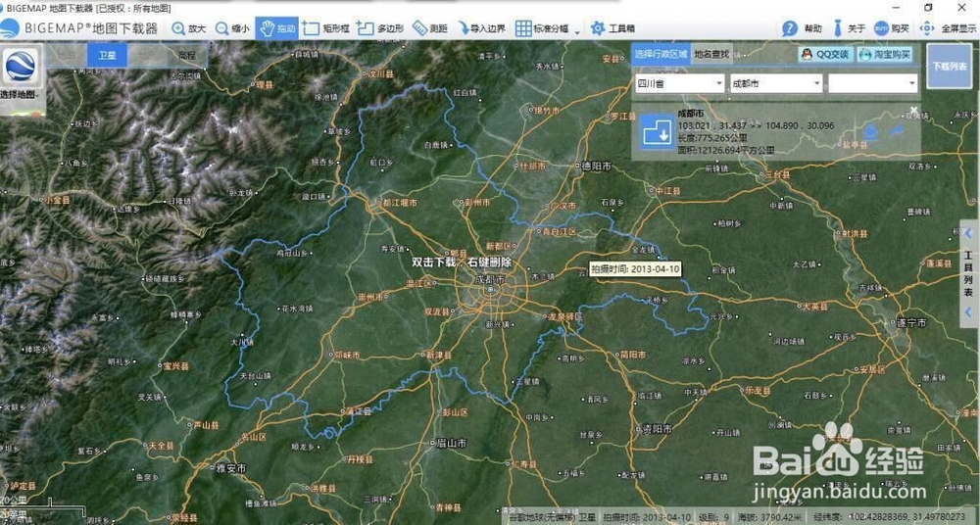Click the QQ交谈 chat button
This screenshot has height=525, width=980.
[826, 55]
